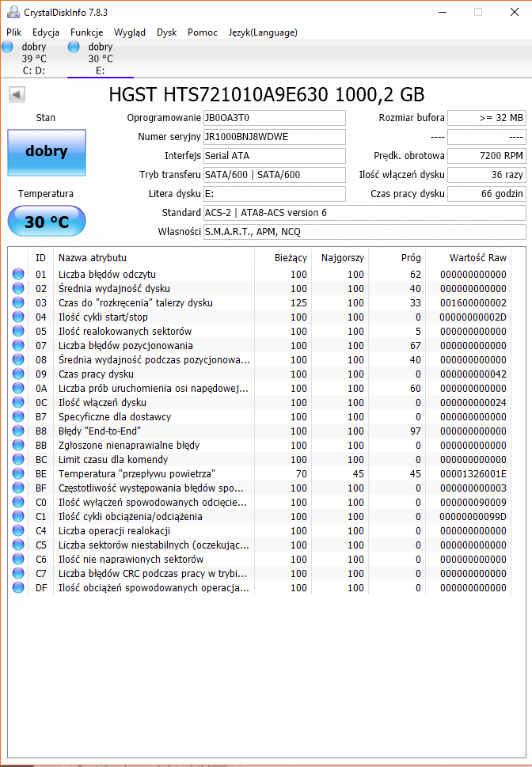Click status orb for attribute B8
532x767 pixels.
(18, 431)
